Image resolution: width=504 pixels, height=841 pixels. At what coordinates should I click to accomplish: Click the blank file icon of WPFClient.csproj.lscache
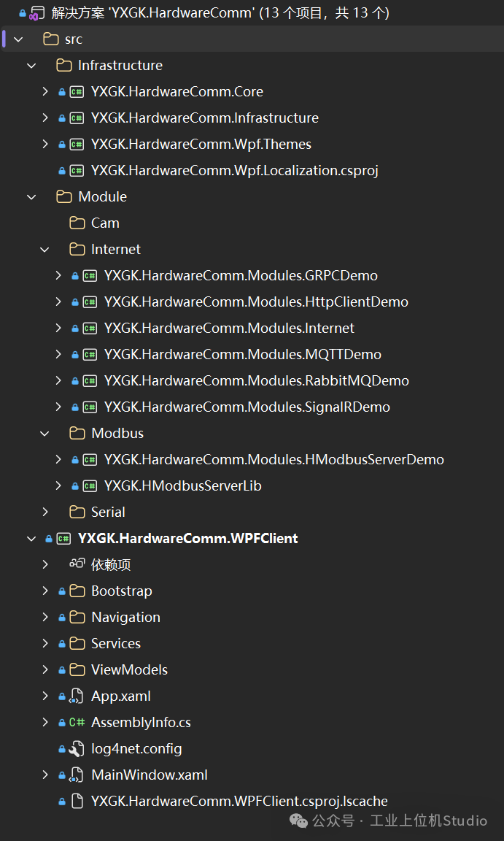click(77, 802)
